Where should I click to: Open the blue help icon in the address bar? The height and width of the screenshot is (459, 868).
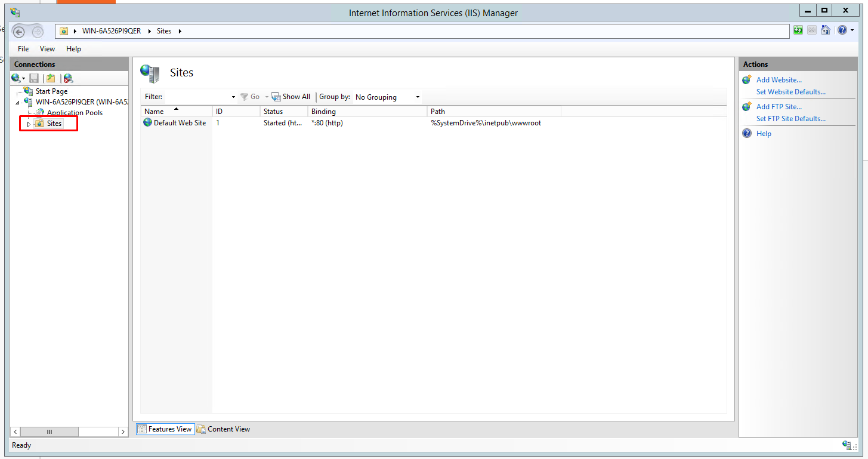click(842, 30)
